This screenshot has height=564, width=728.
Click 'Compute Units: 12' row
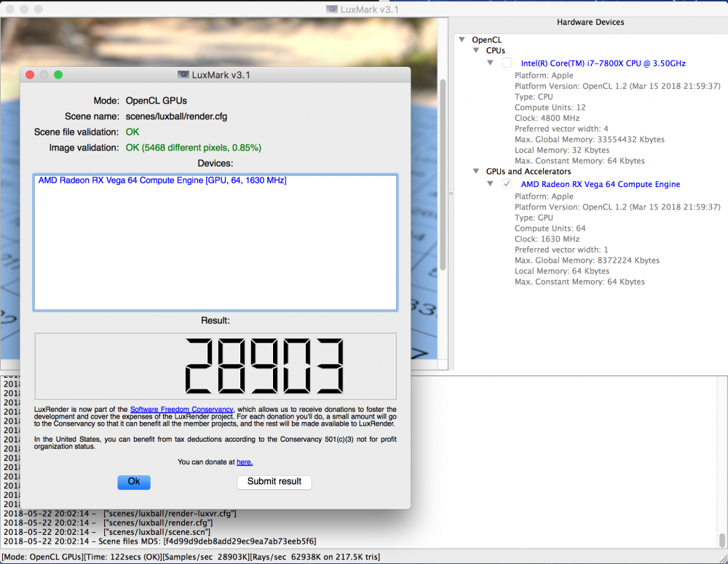[550, 107]
